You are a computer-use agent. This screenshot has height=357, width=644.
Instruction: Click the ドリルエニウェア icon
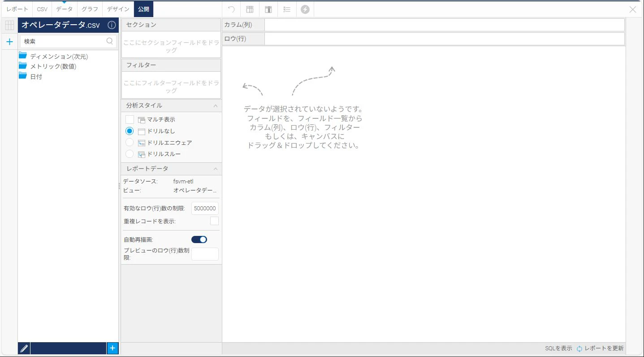point(142,143)
